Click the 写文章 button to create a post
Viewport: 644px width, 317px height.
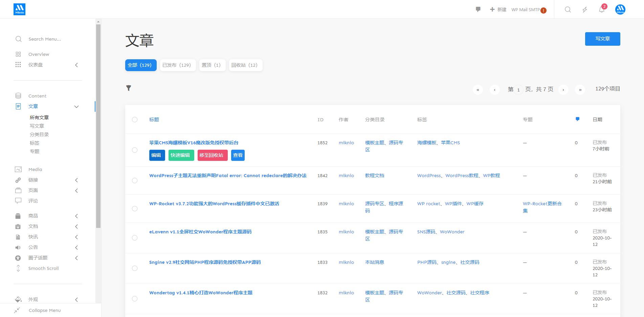[602, 39]
